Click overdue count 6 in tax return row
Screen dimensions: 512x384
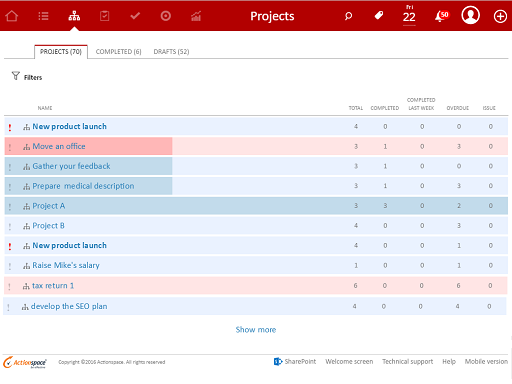tap(458, 286)
